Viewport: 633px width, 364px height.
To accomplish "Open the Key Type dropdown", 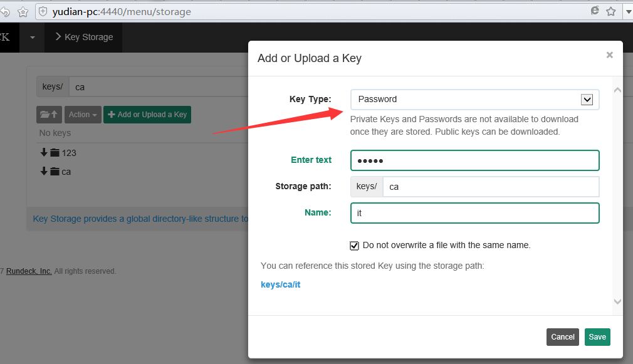I will coord(474,99).
